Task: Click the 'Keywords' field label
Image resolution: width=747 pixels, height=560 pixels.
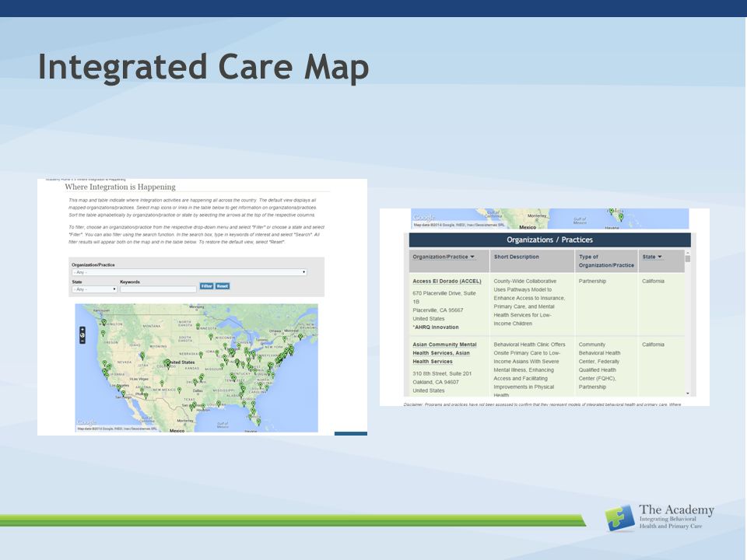Action: click(x=130, y=282)
